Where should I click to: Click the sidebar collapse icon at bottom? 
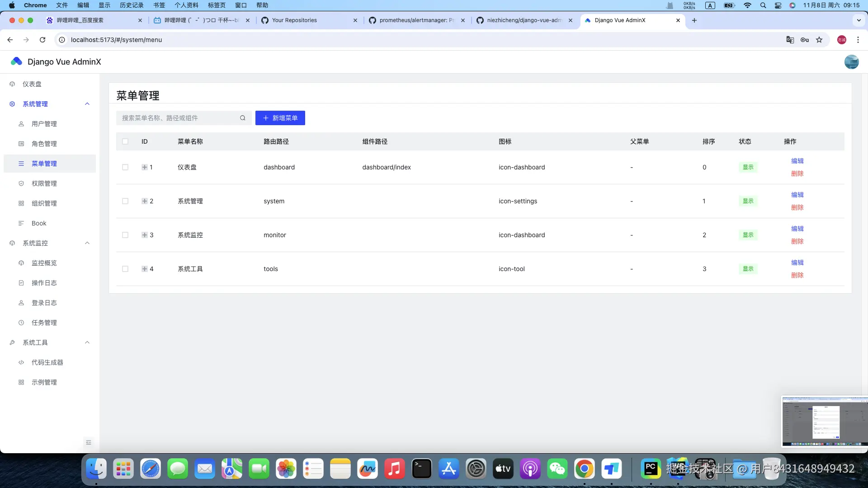click(x=89, y=442)
